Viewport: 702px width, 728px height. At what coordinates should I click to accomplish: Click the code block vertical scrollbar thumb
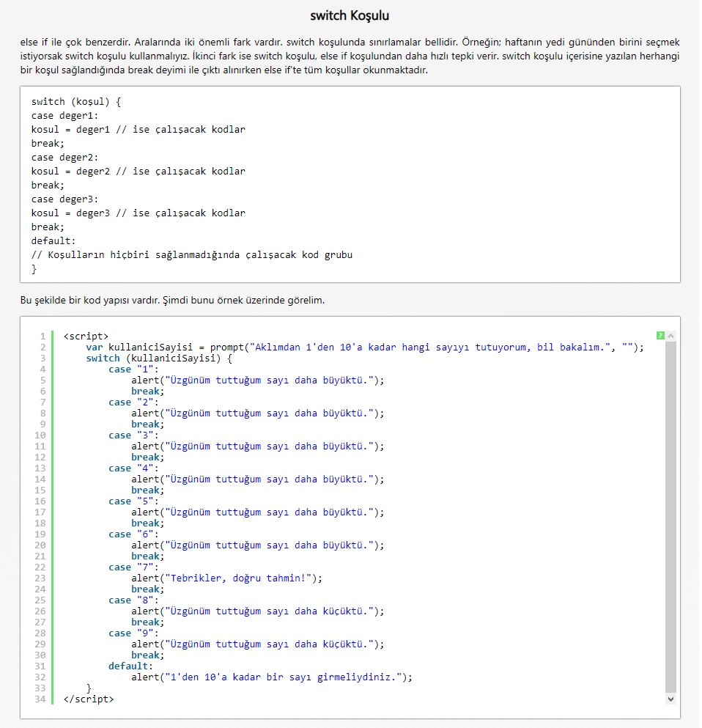670,517
